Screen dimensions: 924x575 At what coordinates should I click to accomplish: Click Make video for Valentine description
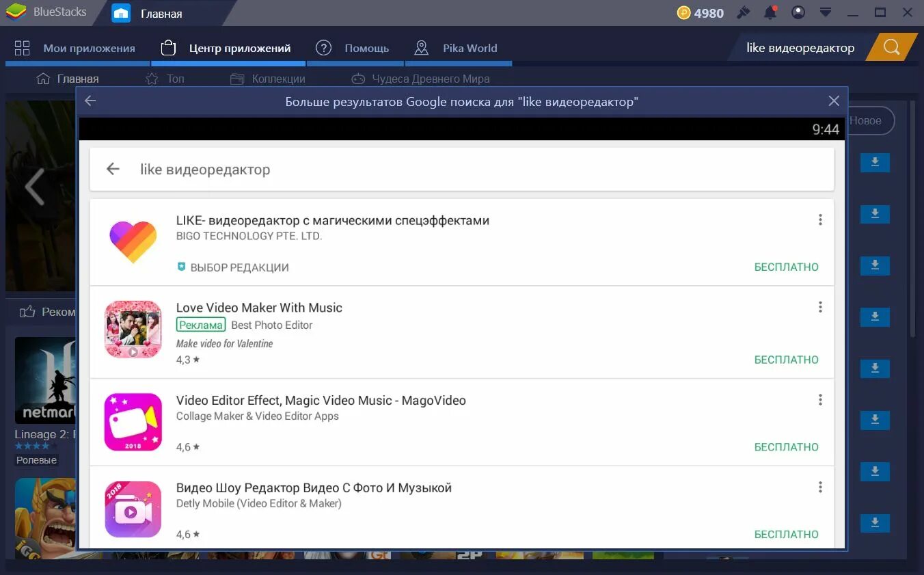225,344
